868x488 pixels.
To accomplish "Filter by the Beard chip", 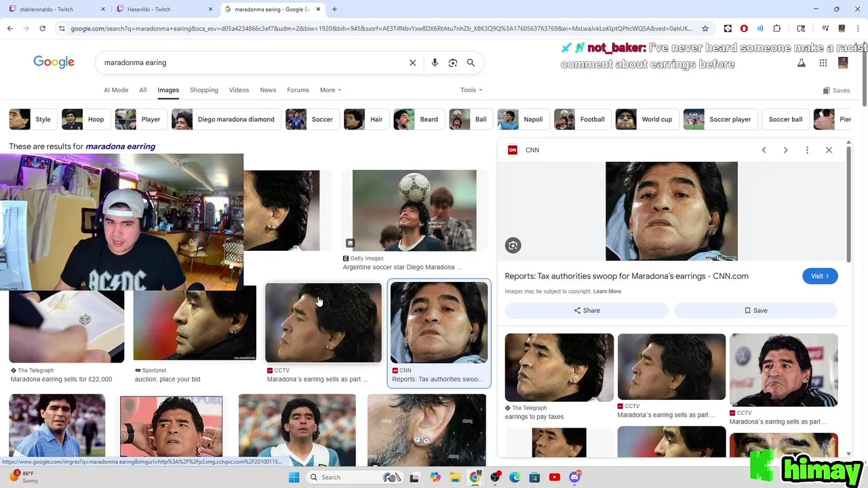I will (418, 119).
